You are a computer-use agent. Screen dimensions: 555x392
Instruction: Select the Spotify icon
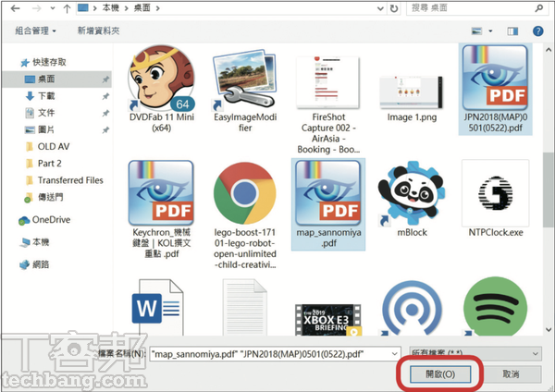pos(497,311)
